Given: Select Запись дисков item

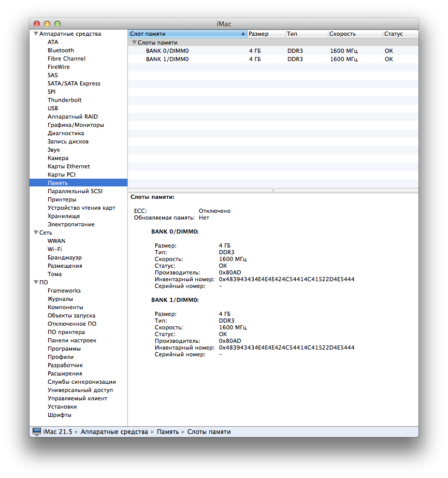Looking at the screenshot, I should pos(68,141).
